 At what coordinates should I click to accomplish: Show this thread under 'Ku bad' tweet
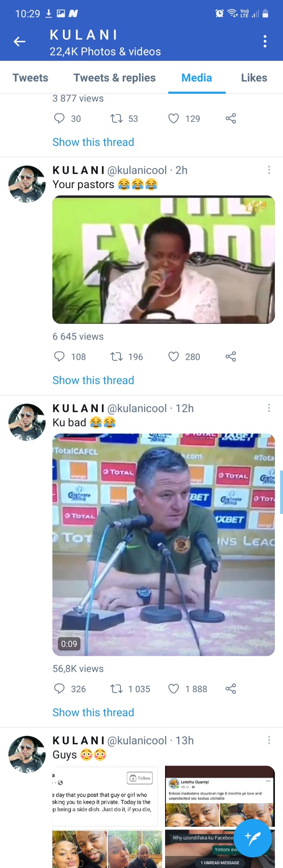(93, 712)
